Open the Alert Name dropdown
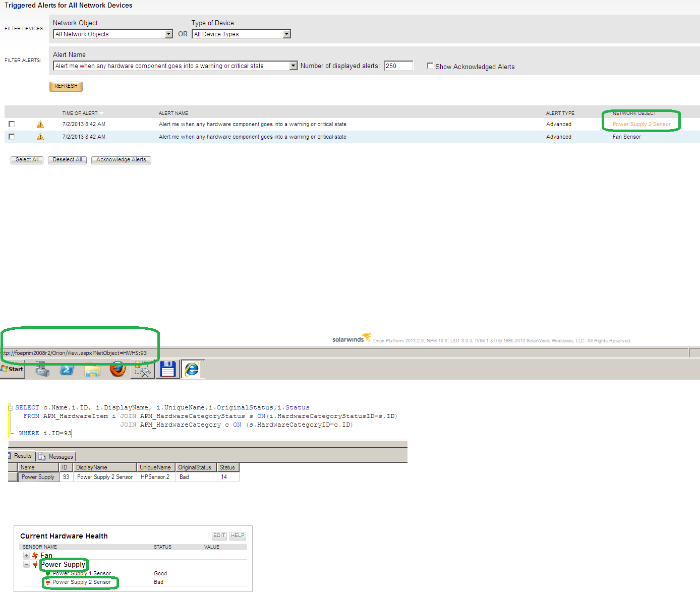Image resolution: width=700 pixels, height=597 pixels. click(294, 66)
